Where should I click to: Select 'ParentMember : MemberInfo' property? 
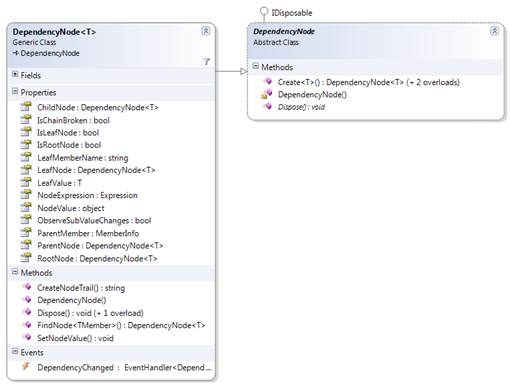point(88,233)
